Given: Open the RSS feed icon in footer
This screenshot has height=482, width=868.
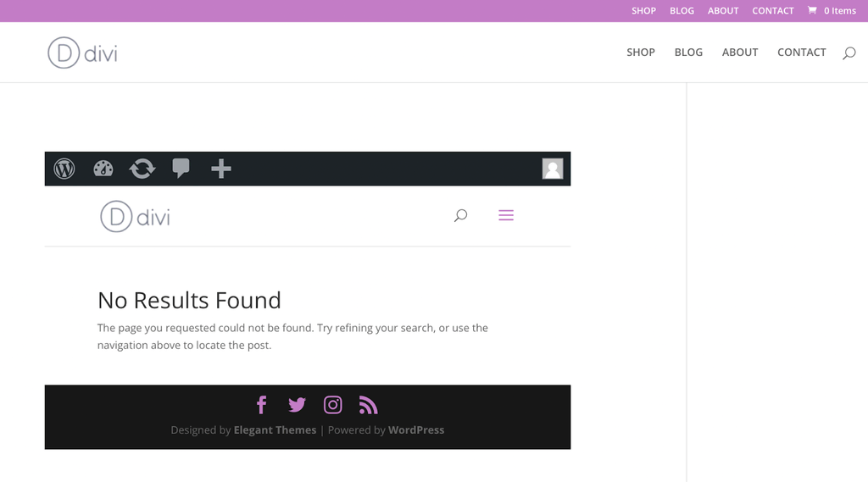Looking at the screenshot, I should [x=368, y=405].
